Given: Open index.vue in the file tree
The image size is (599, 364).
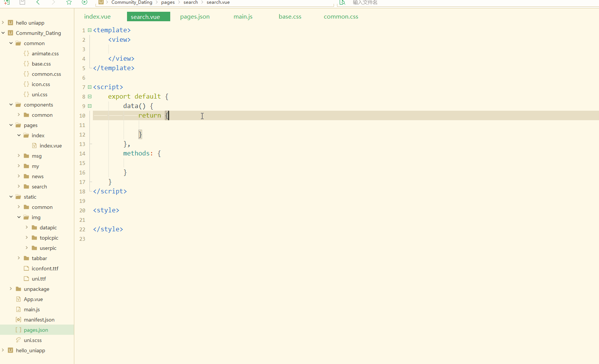Looking at the screenshot, I should (x=51, y=146).
